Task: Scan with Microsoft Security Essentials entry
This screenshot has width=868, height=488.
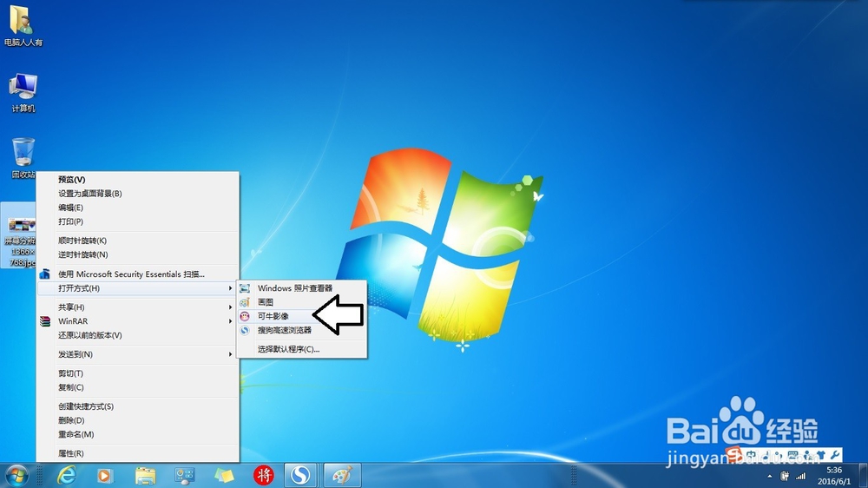Action: pyautogui.click(x=138, y=274)
